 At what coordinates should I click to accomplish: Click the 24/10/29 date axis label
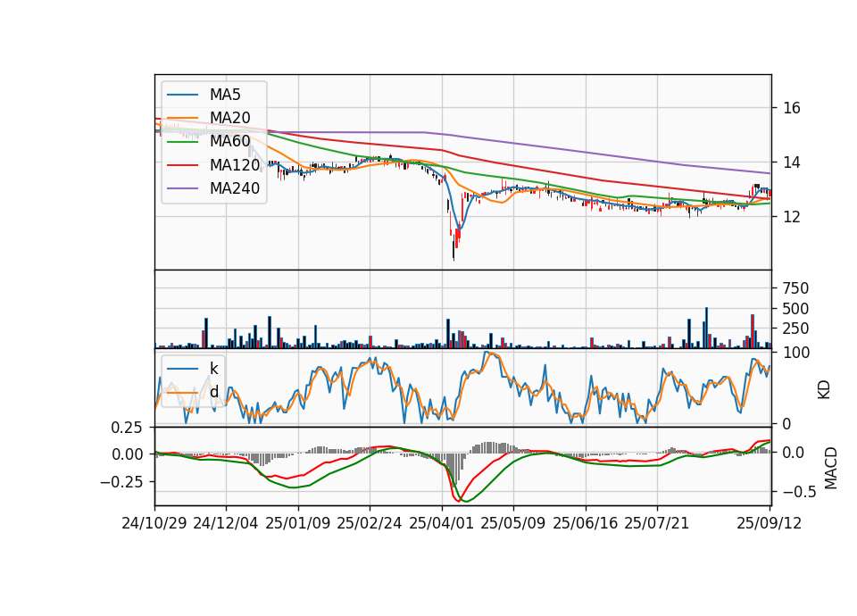(x=154, y=523)
